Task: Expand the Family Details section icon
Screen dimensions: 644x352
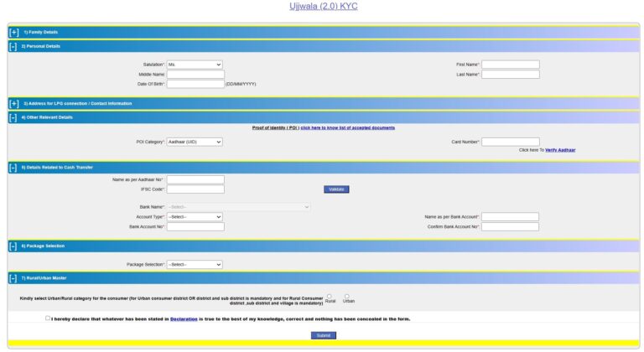Action: coord(13,33)
